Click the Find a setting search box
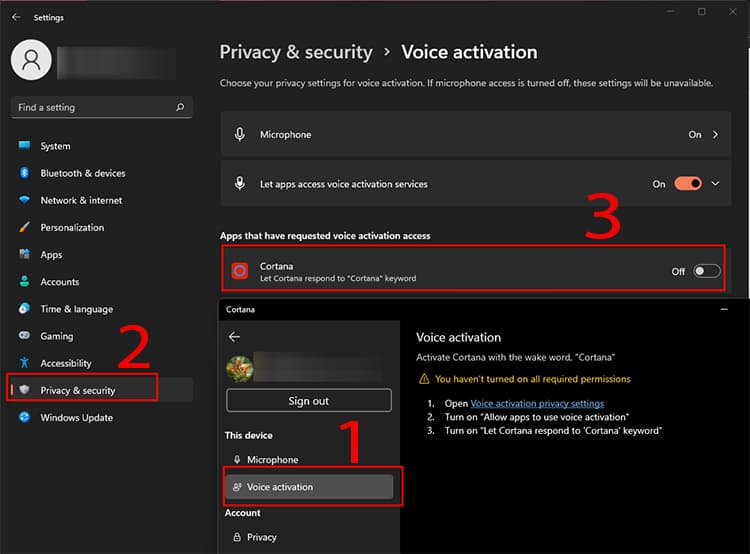750x554 pixels. tap(101, 107)
